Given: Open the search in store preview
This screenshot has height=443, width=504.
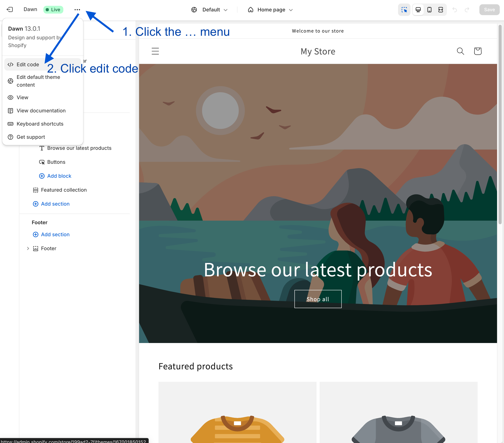Looking at the screenshot, I should pos(460,51).
